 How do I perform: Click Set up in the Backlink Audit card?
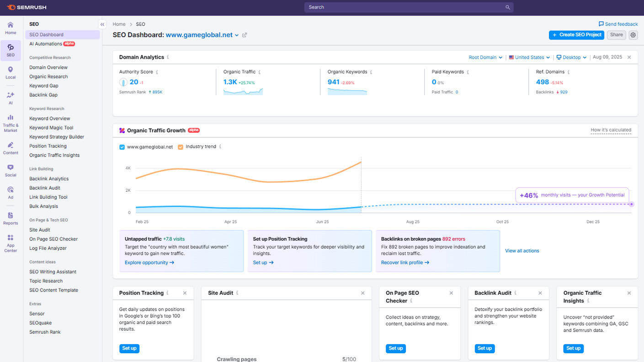point(484,348)
